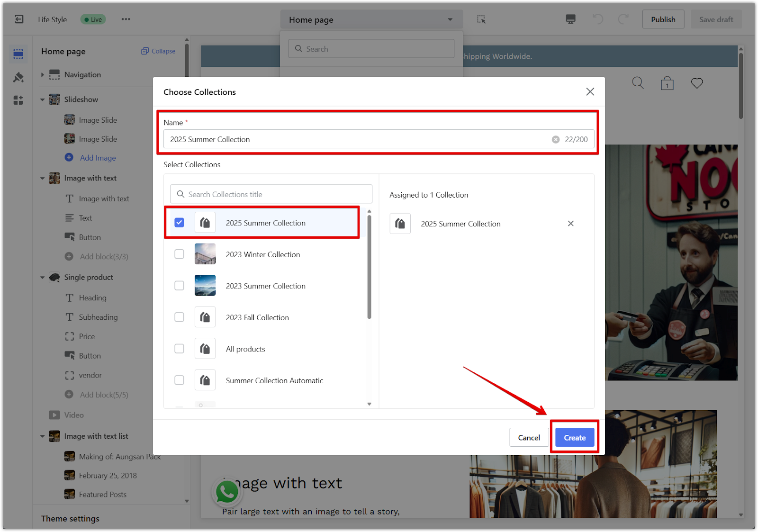
Task: Check the Summer Collection Automatic checkbox
Action: click(x=179, y=380)
